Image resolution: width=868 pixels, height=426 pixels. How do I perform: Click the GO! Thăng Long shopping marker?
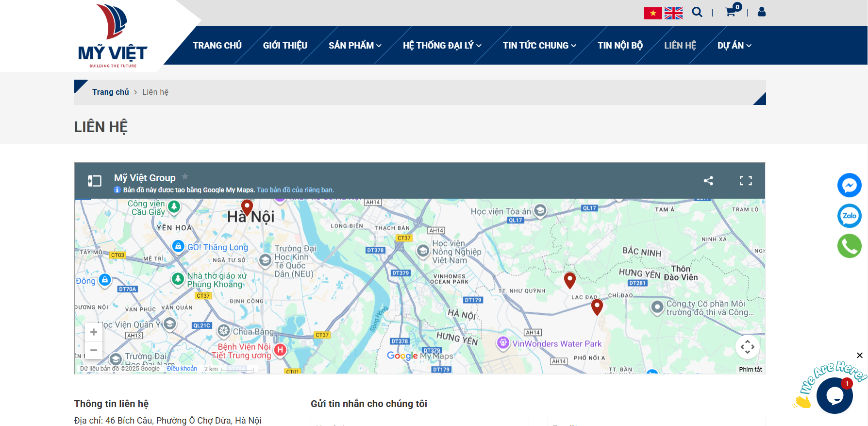(178, 246)
